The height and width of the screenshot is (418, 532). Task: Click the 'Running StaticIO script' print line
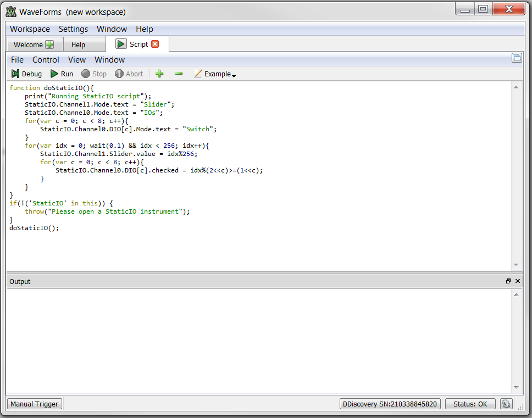click(88, 96)
